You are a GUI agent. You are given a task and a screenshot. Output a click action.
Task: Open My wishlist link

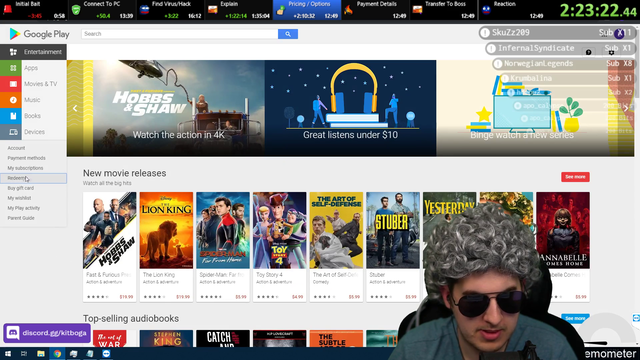(19, 198)
